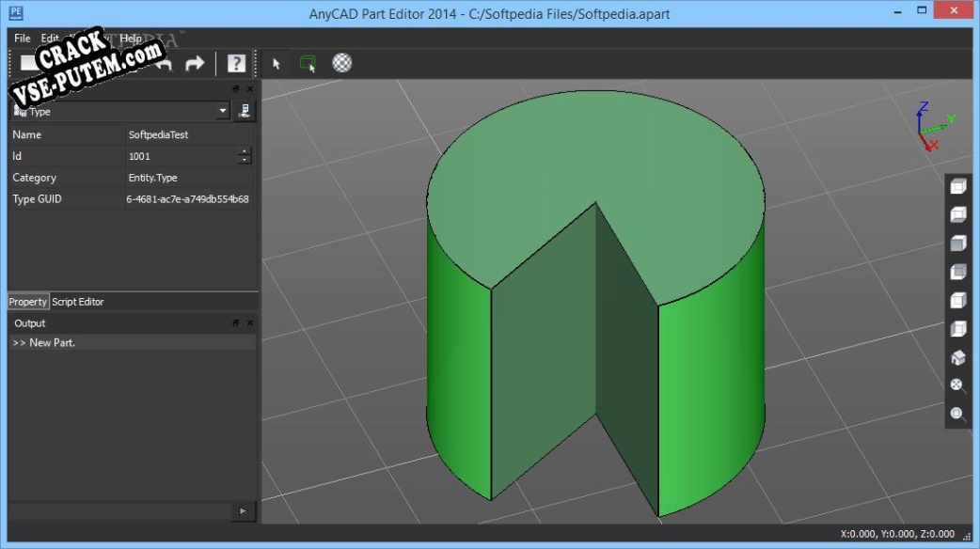Click the Name field value SoftpediaTest
Image resolution: width=980 pixels, height=549 pixels.
158,134
